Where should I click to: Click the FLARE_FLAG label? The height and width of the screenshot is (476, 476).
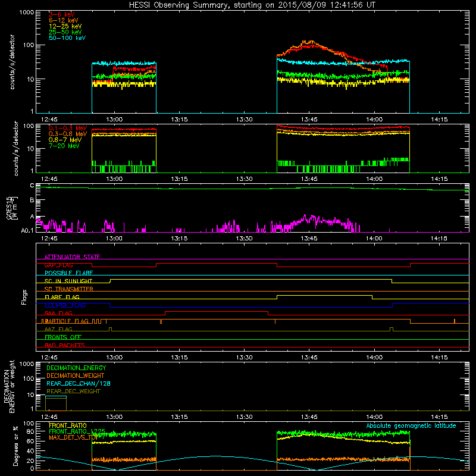pyautogui.click(x=62, y=297)
